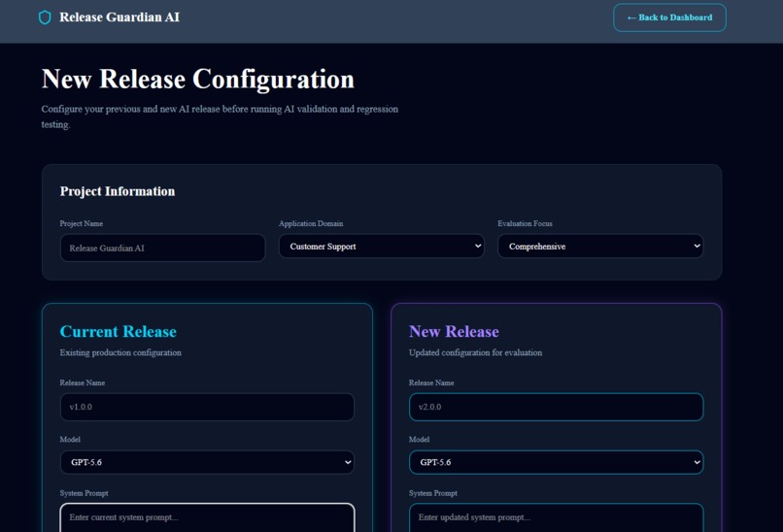This screenshot has width=783, height=532.
Task: Click the New Release heading
Action: point(454,331)
